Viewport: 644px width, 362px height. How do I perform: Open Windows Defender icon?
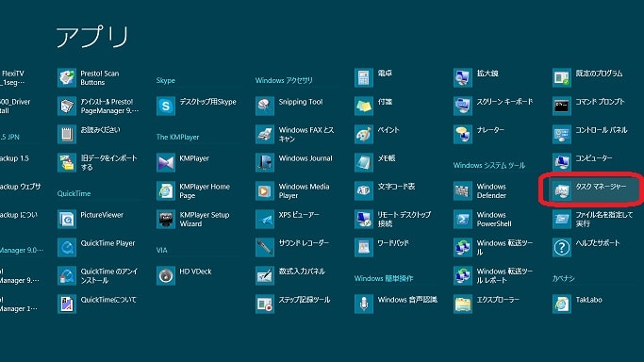coord(462,190)
